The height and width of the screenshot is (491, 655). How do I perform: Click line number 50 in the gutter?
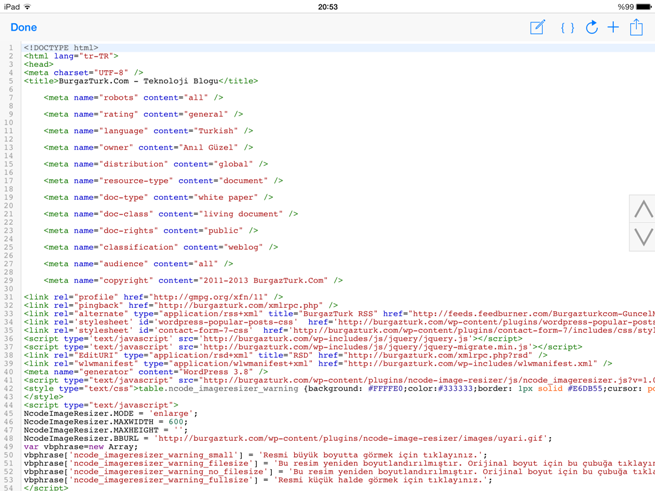click(x=9, y=455)
